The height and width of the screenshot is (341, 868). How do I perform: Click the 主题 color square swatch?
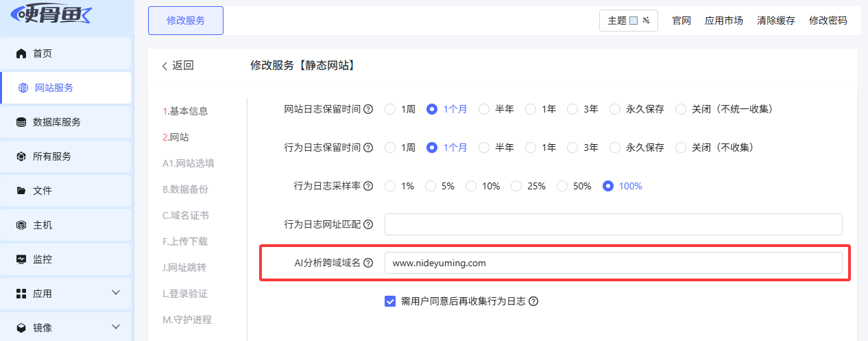tap(634, 21)
